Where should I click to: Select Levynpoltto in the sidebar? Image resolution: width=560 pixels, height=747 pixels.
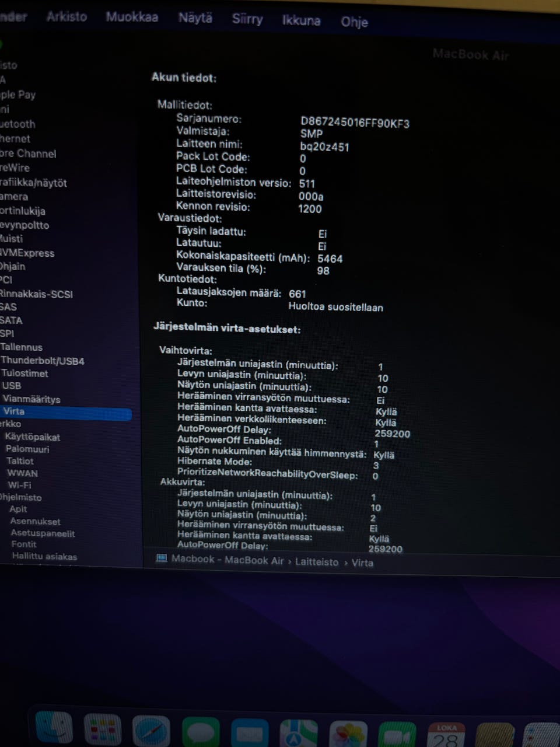(24, 225)
